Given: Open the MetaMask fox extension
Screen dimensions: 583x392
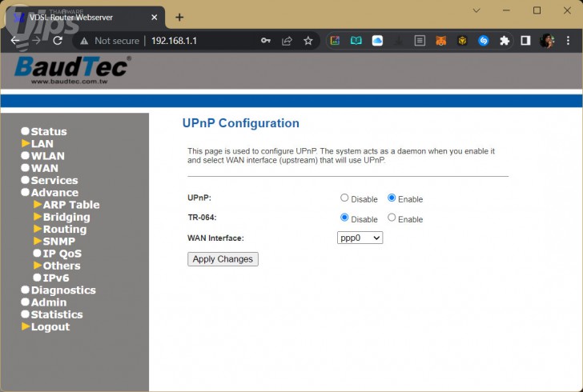Looking at the screenshot, I should click(441, 41).
